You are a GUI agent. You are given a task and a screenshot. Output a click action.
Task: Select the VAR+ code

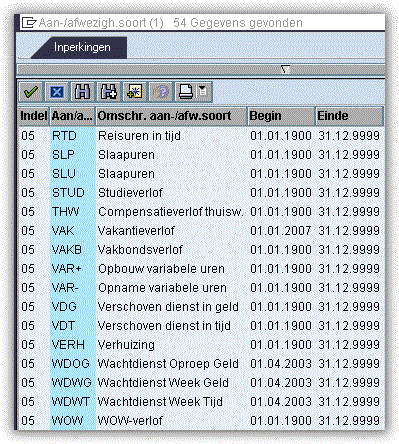[x=67, y=269]
